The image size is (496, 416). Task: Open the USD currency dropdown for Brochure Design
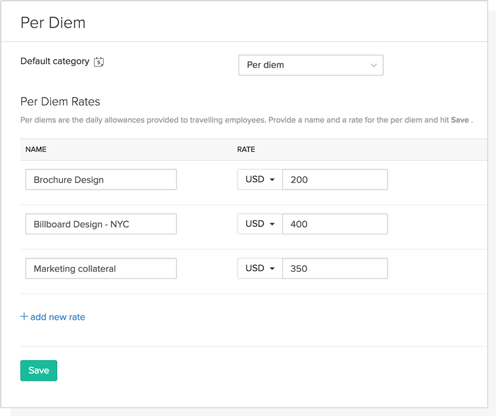[x=260, y=179]
